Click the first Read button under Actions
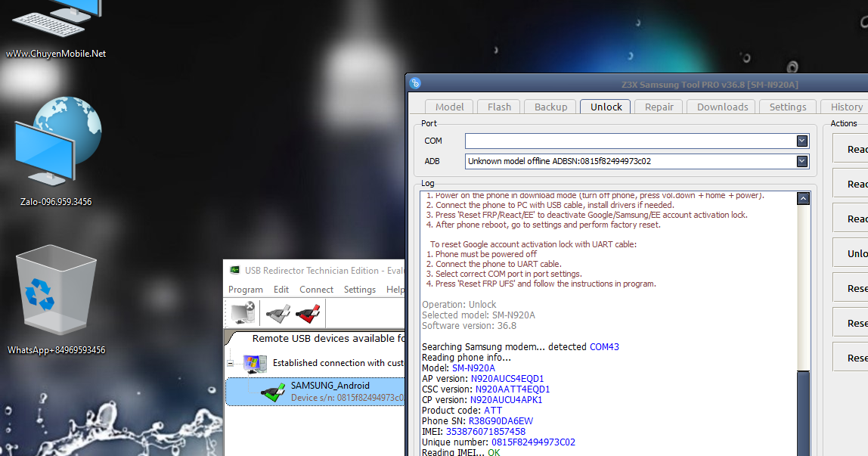This screenshot has height=456, width=868. coord(851,149)
